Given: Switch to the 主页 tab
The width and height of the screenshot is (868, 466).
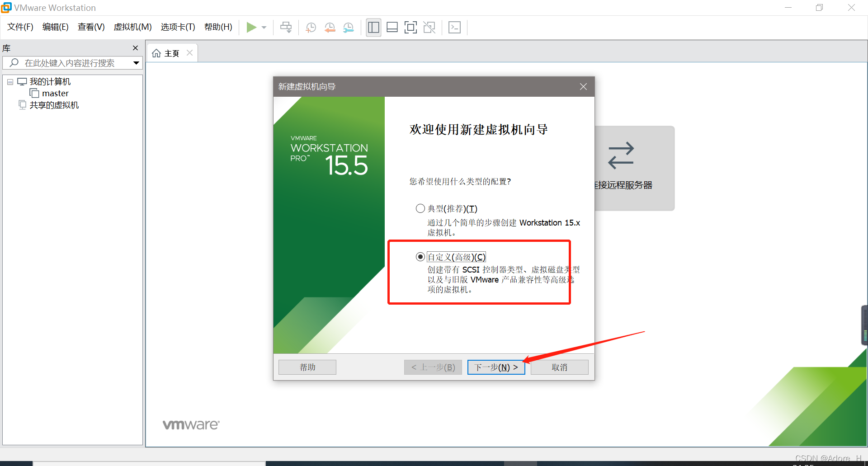Looking at the screenshot, I should coord(172,53).
